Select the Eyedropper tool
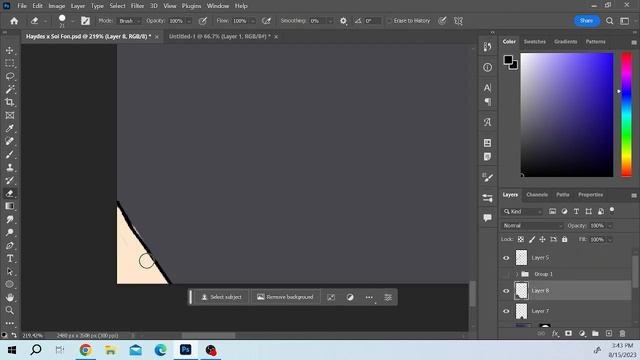The image size is (640, 360). click(x=10, y=129)
